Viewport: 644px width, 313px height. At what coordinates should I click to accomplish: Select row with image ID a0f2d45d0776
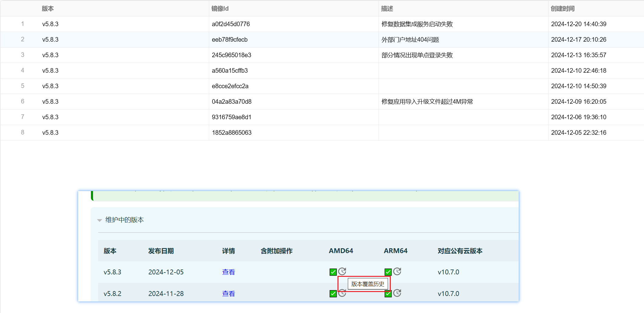click(231, 24)
